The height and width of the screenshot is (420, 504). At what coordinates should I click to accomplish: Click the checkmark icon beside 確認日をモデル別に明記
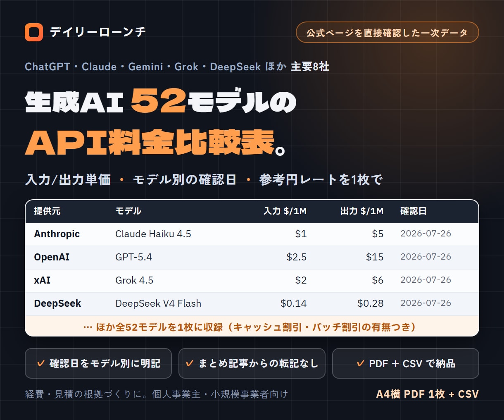[x=40, y=363]
